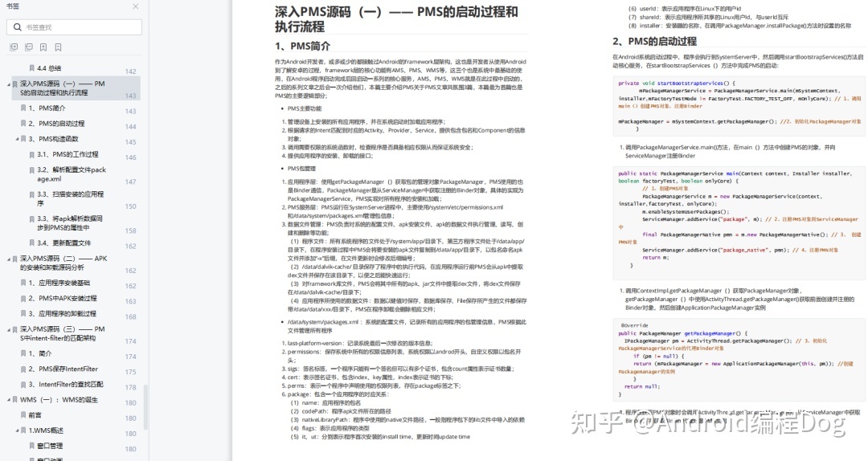Click heading 1、PMS简介 in the document page
Image resolution: width=868 pixels, height=461 pixels.
coord(302,46)
